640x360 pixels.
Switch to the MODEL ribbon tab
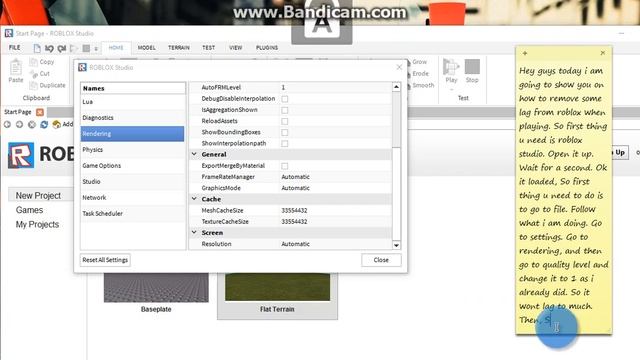pyautogui.click(x=147, y=48)
